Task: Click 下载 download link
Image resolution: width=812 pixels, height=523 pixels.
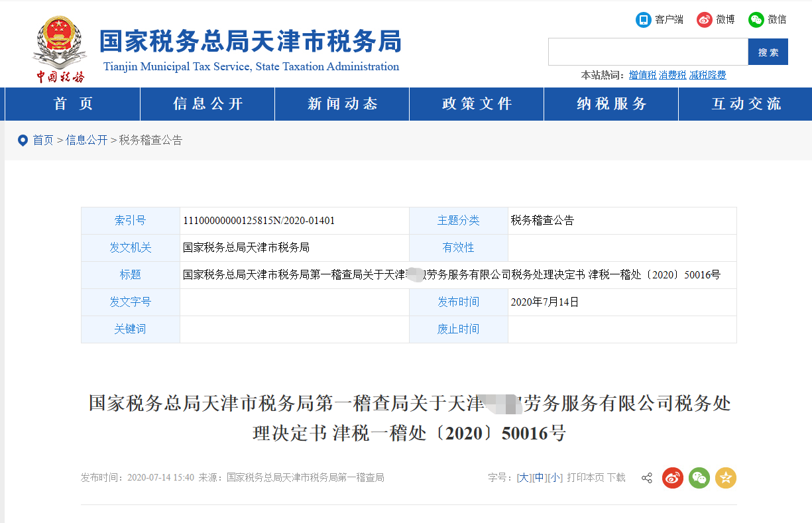Action: [616, 478]
